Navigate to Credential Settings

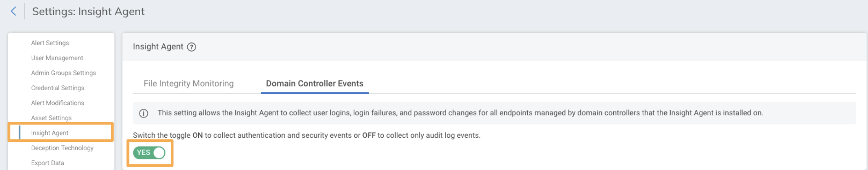click(57, 88)
